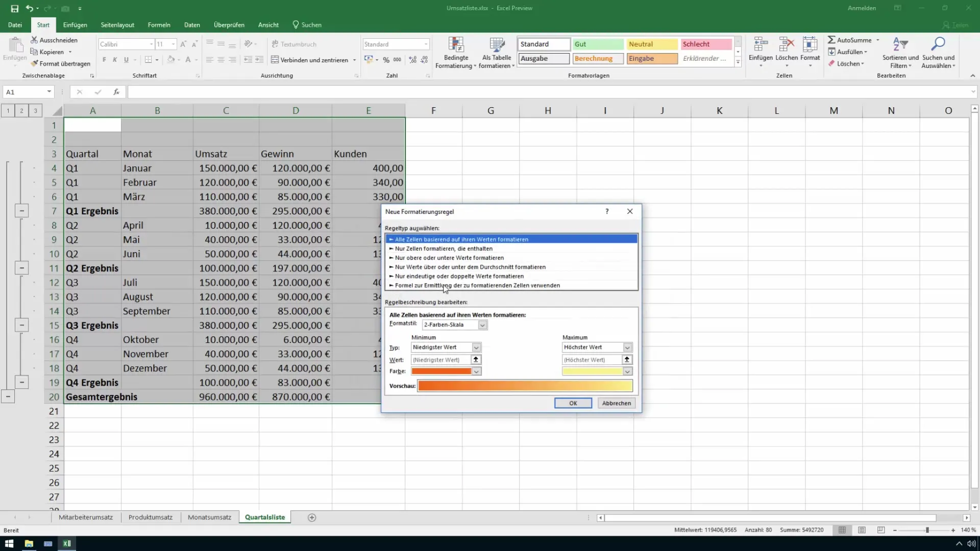This screenshot has height=551, width=980.
Task: Expand the Verbinden und zentrieren dropdown arrow
Action: (x=354, y=60)
